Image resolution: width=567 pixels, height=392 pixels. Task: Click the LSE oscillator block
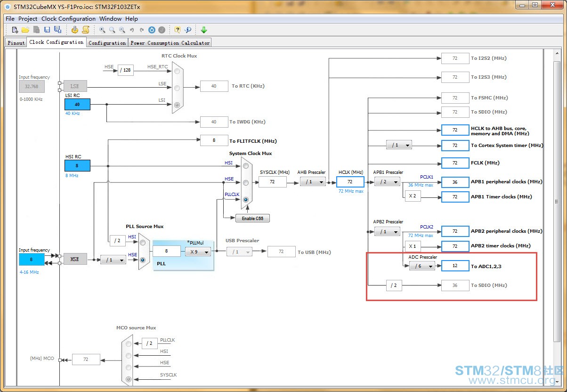click(75, 86)
